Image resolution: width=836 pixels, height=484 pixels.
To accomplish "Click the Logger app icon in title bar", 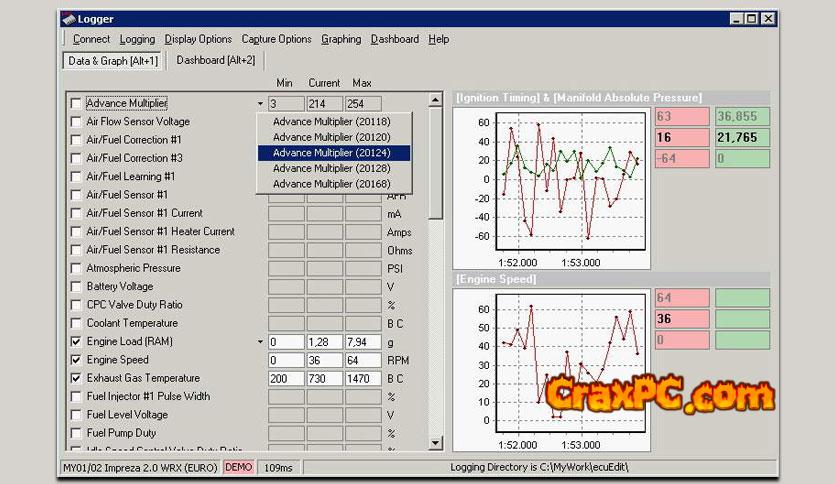I will pos(68,18).
